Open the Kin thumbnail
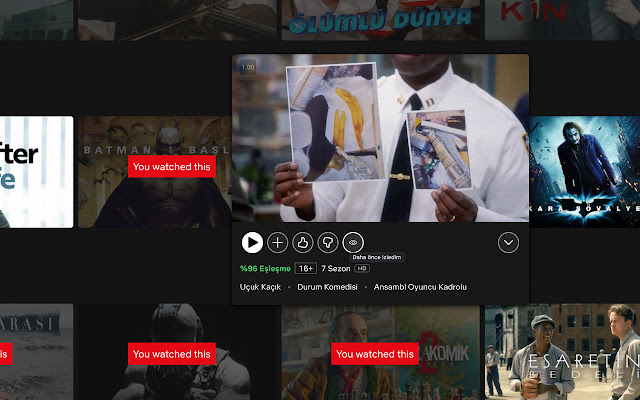Viewport: 640px width, 400px height. click(x=562, y=20)
